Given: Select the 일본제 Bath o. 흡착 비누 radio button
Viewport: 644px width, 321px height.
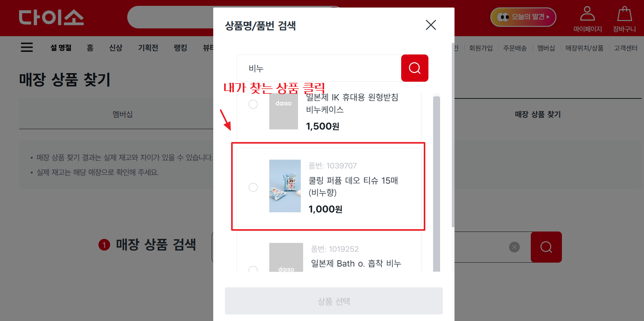Looking at the screenshot, I should [x=253, y=269].
